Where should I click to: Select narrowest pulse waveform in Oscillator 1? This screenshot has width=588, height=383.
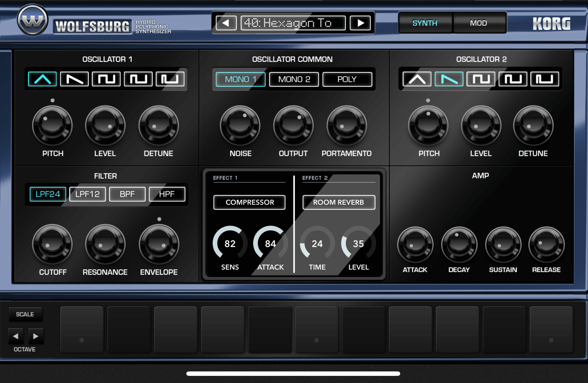(170, 79)
